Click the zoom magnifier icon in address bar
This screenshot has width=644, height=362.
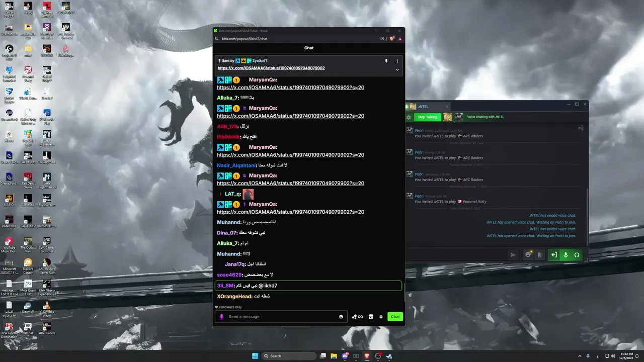click(382, 39)
